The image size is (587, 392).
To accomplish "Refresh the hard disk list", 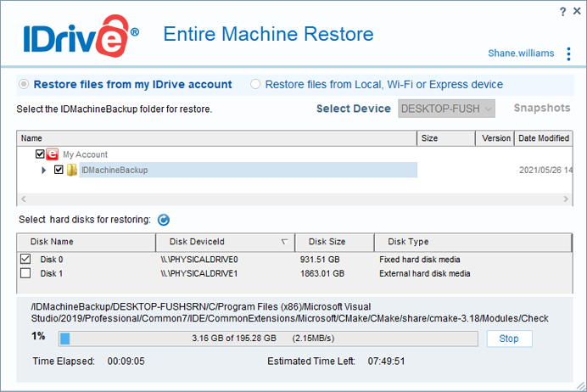I will (x=164, y=220).
